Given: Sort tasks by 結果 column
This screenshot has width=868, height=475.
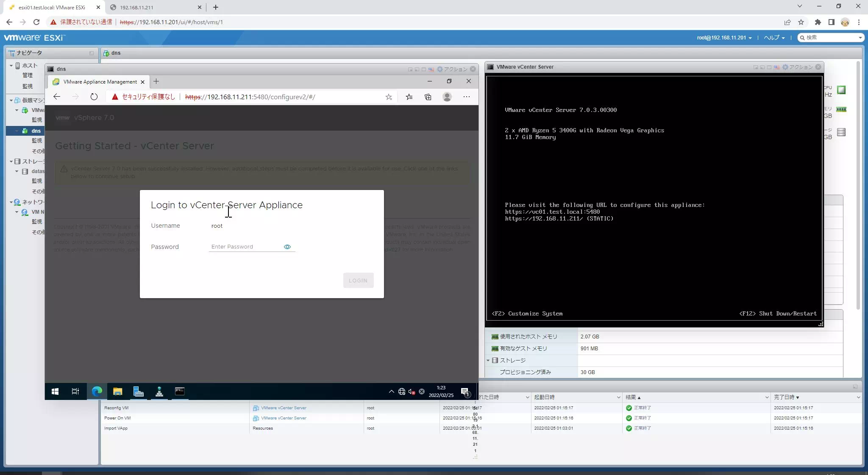Looking at the screenshot, I should coord(696,397).
